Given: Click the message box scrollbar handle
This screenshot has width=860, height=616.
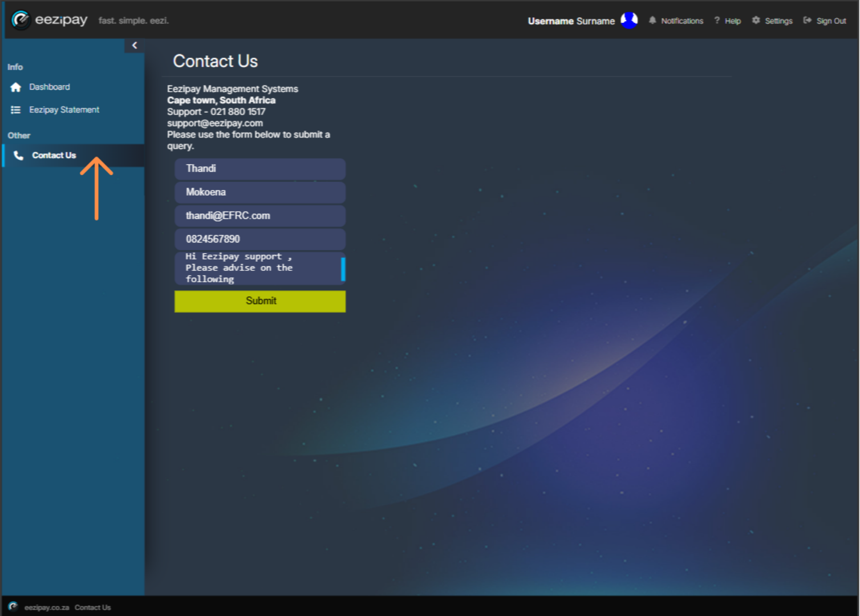Looking at the screenshot, I should point(343,269).
